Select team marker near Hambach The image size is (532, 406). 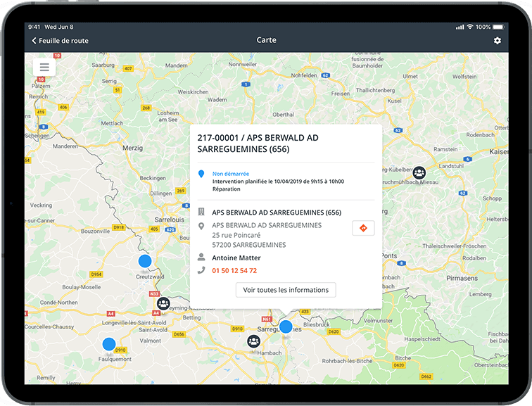pyautogui.click(x=253, y=341)
